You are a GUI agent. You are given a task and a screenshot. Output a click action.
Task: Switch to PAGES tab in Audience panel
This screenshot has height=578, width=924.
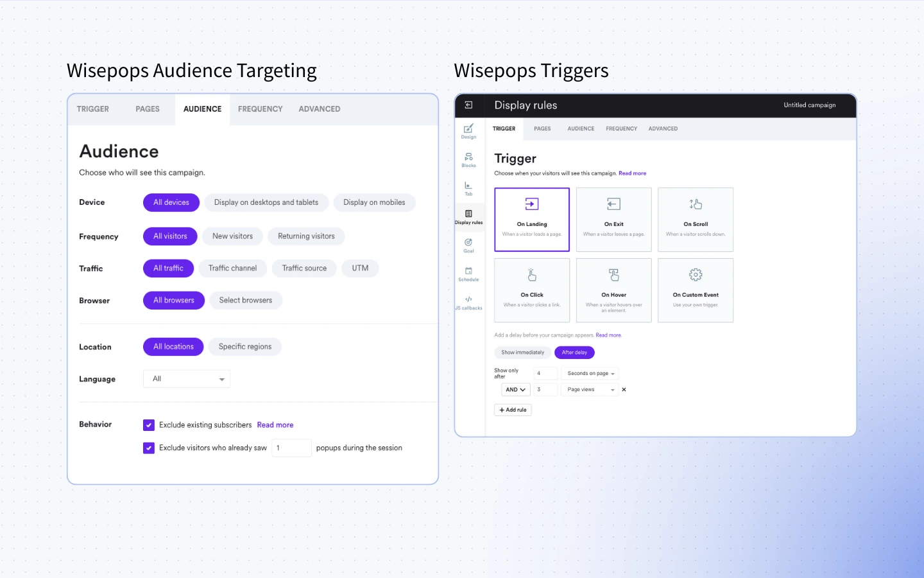(x=148, y=109)
